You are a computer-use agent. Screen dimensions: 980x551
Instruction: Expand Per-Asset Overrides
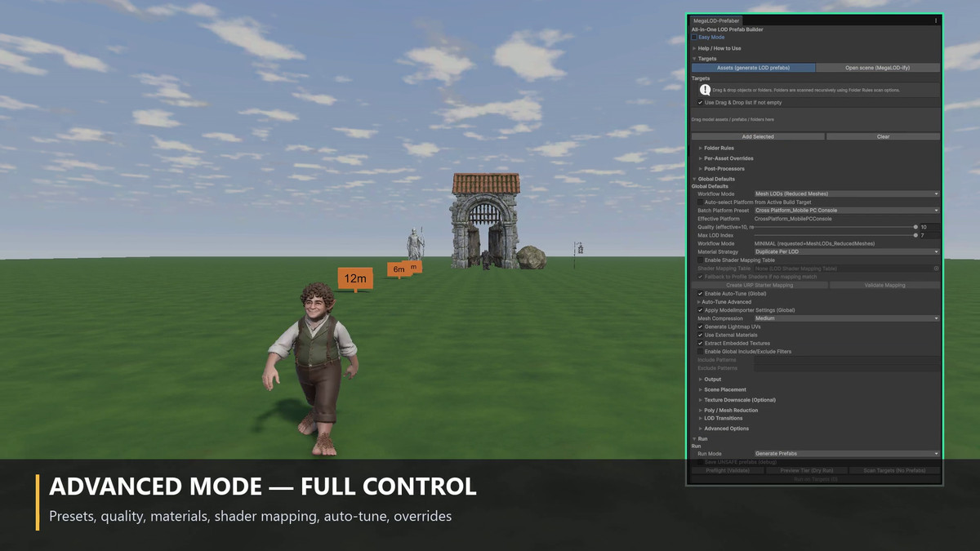701,158
